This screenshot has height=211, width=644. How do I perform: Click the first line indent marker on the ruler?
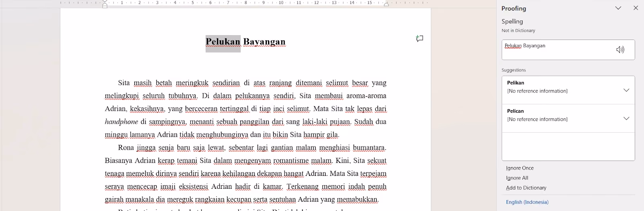[105, 1]
